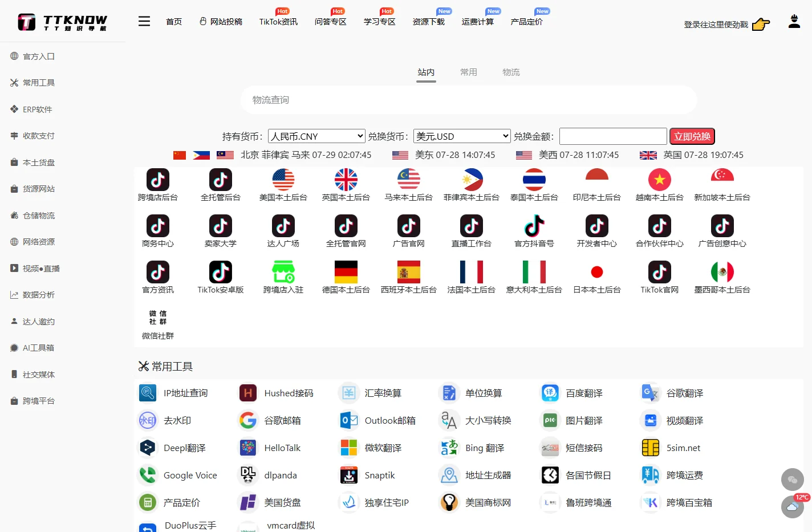Click the 西班牙本土后台 Spain flag icon
Viewport: 812px width, 532px height.
click(x=409, y=272)
